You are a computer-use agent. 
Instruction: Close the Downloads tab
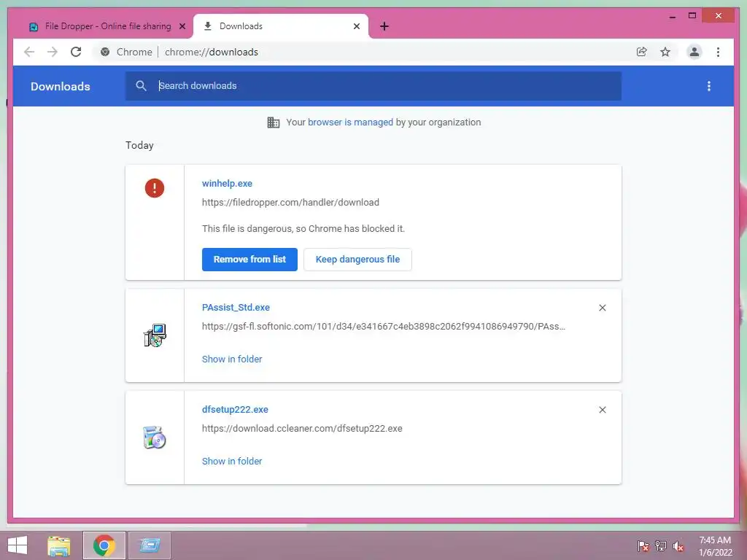point(356,26)
